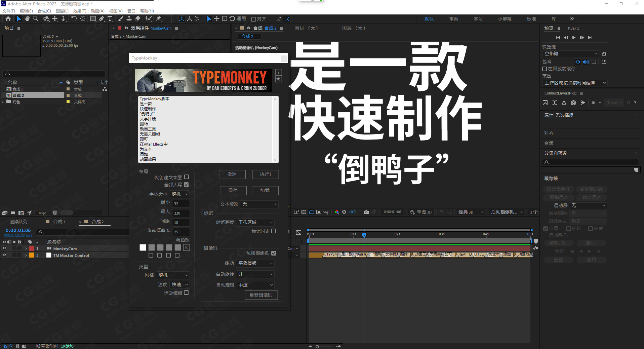Viewport: 644px width, 349px height.
Task: Select the Hand tool in the toolbar
Action: (27, 19)
